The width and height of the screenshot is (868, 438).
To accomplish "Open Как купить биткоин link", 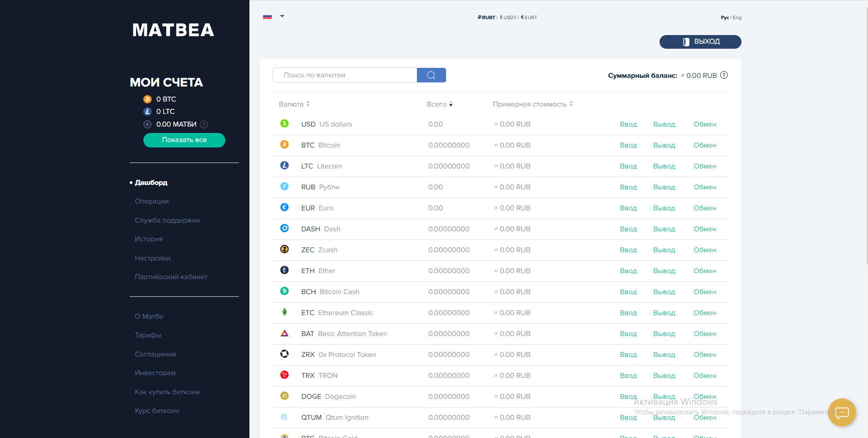I will coord(167,392).
